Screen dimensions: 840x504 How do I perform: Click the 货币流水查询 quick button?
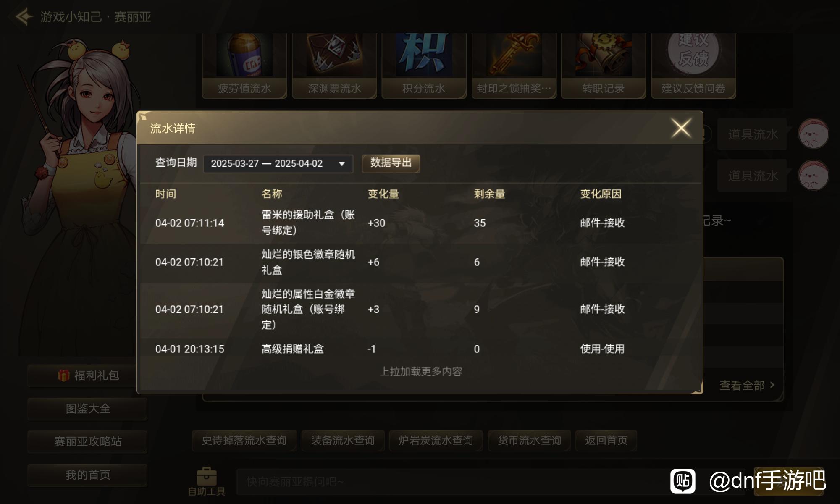pyautogui.click(x=529, y=440)
